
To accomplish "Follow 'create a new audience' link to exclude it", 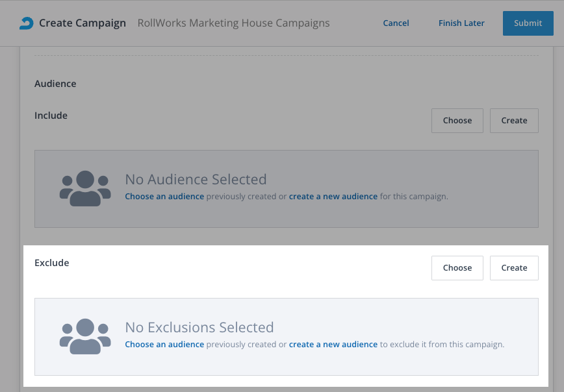I will (333, 345).
